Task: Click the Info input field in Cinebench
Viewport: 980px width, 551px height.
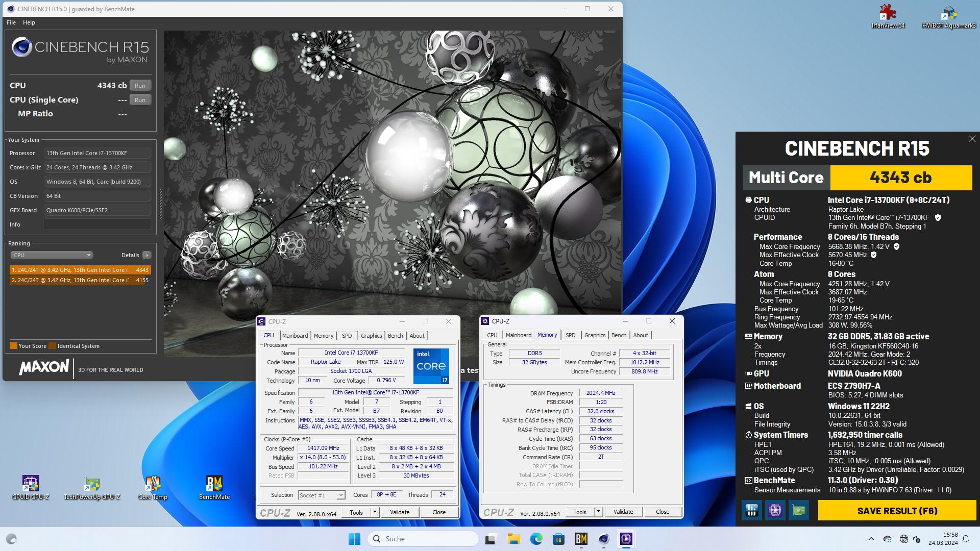Action: point(97,224)
